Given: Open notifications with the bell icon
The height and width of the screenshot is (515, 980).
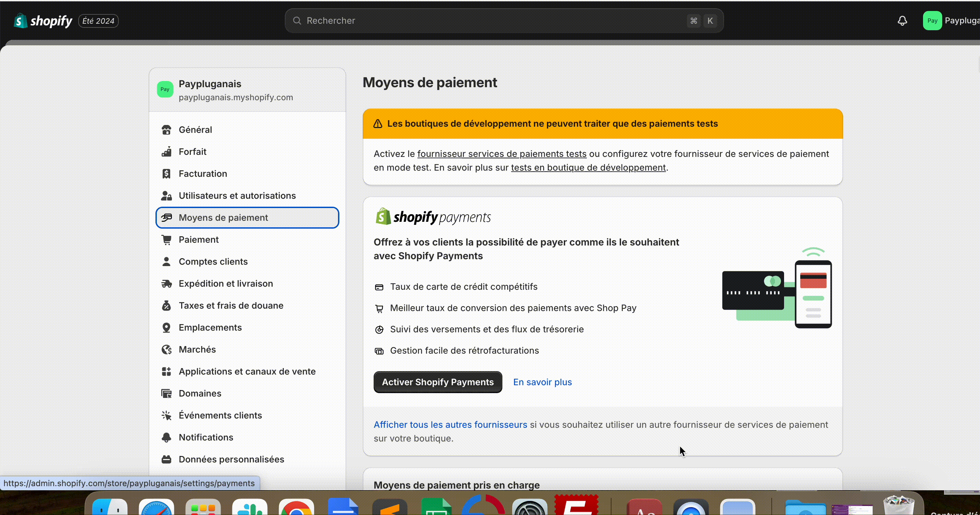Looking at the screenshot, I should point(902,21).
